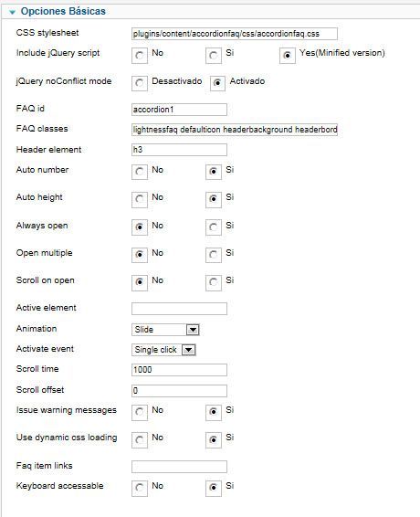Click the CSS stylesheet path field
The image size is (420, 517).
235,34
